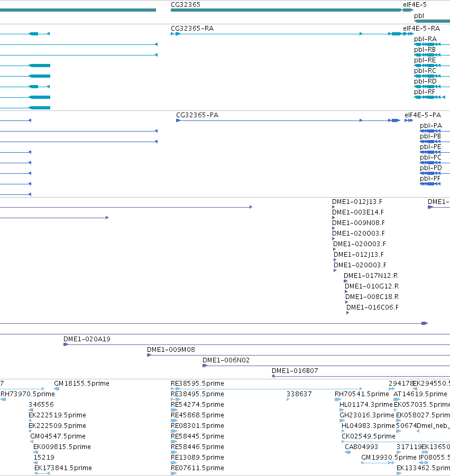
Task: Click the RE13089.5prime EST label
Action: coord(197,458)
